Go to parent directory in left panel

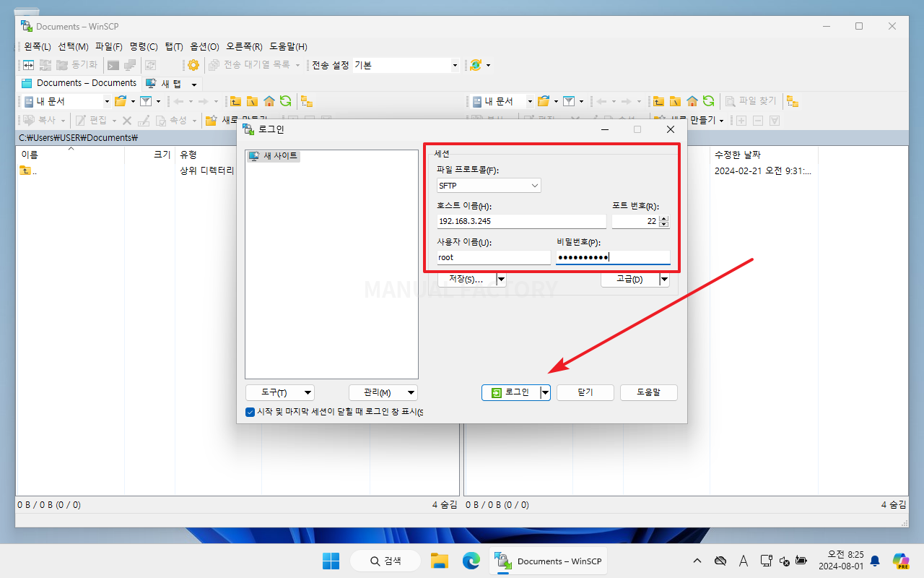pyautogui.click(x=235, y=101)
